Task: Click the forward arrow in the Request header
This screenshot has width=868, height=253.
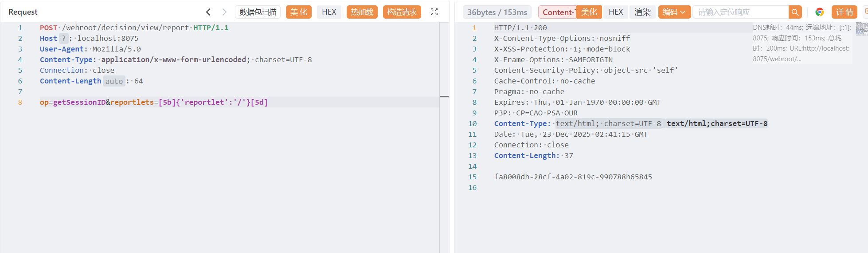Action: [224, 12]
